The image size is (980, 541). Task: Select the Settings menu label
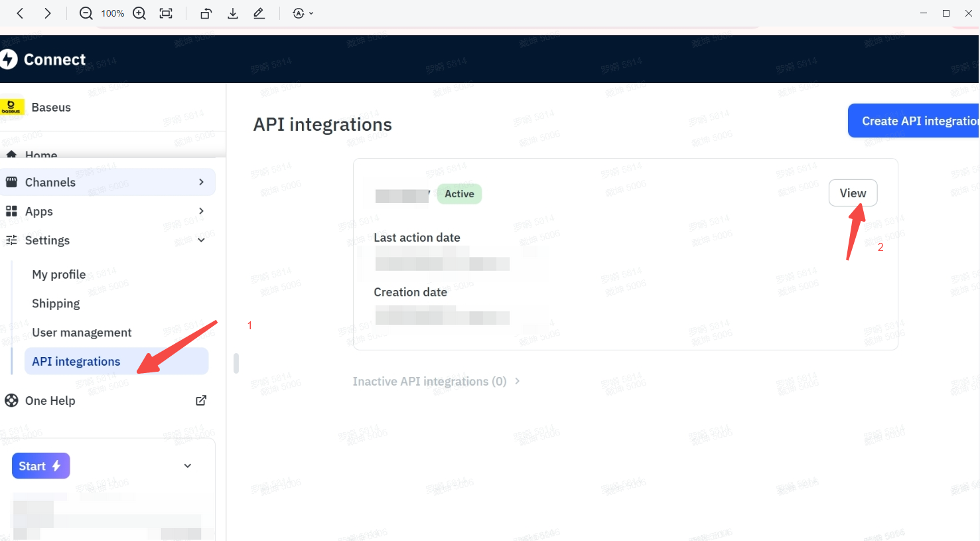47,240
